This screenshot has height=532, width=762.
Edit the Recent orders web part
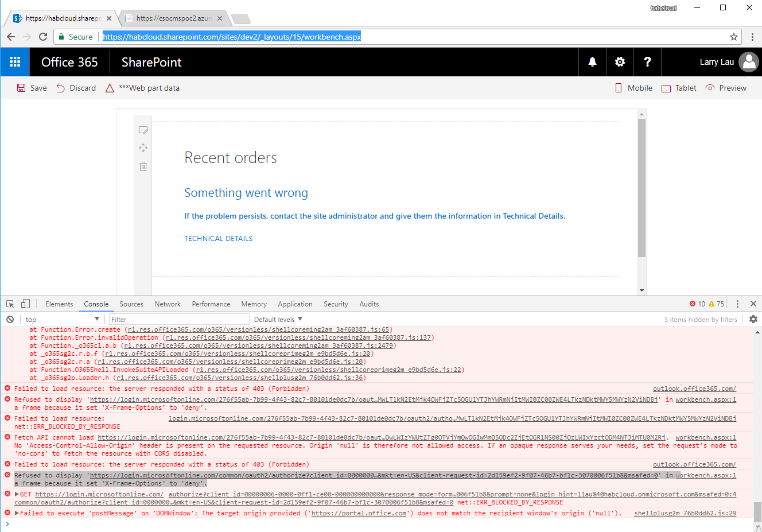(143, 130)
